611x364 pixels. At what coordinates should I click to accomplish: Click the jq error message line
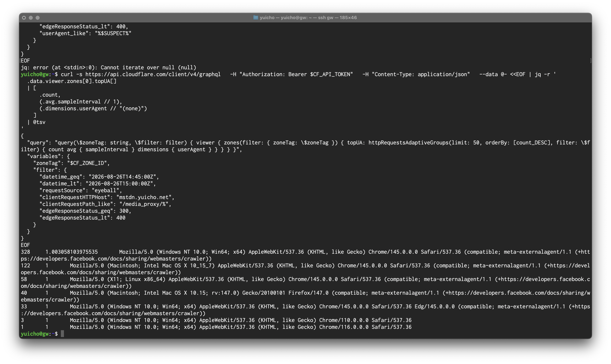pos(109,67)
